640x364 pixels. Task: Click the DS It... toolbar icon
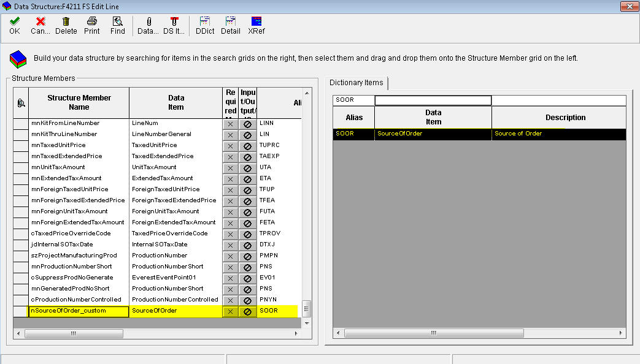[x=174, y=26]
